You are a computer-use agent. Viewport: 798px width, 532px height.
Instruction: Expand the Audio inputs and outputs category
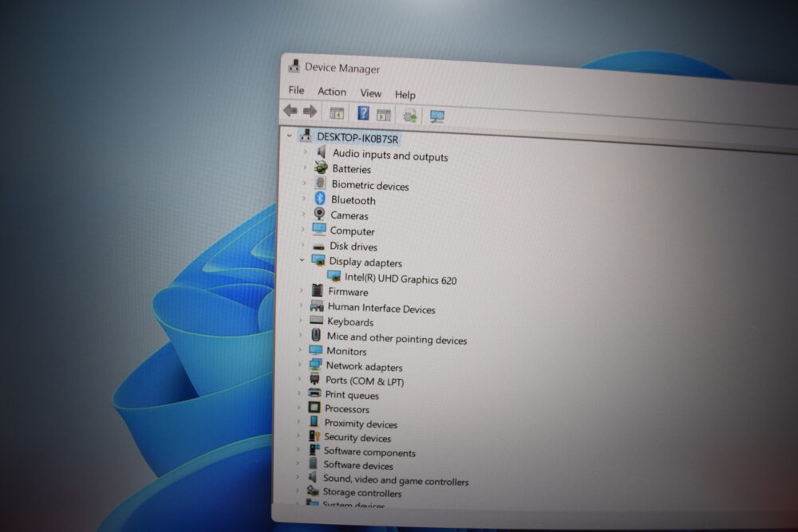tap(306, 152)
